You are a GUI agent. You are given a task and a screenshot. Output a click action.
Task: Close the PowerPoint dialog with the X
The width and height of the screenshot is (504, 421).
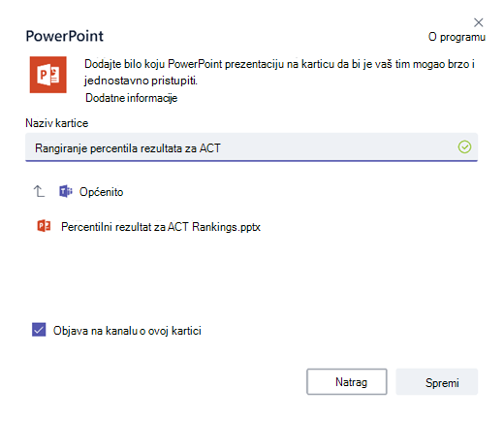478,22
